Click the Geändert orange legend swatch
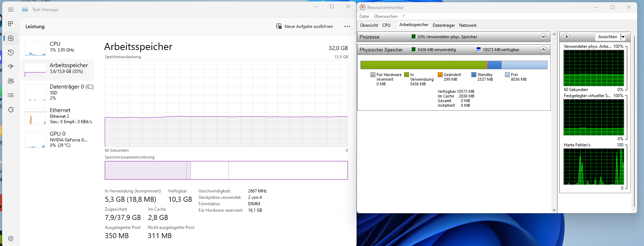This screenshot has width=644, height=246. click(440, 75)
